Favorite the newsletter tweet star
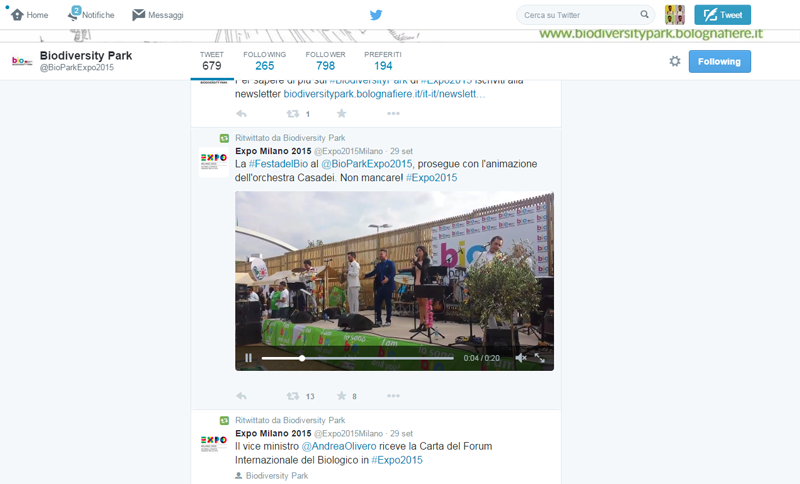The width and height of the screenshot is (800, 484). 341,113
